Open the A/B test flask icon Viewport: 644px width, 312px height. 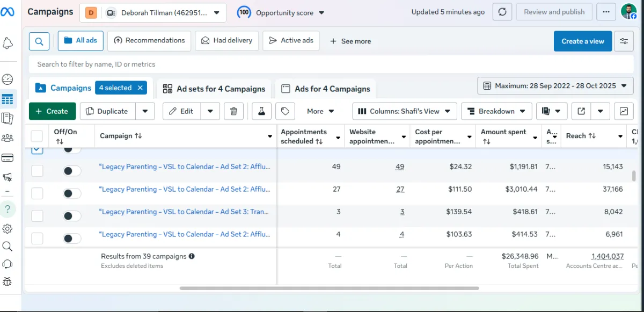261,111
